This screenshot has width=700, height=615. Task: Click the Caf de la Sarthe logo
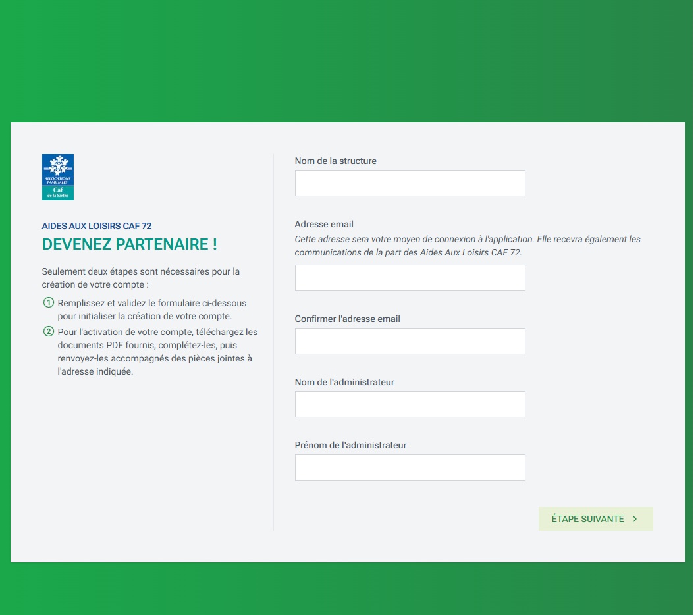[x=58, y=177]
